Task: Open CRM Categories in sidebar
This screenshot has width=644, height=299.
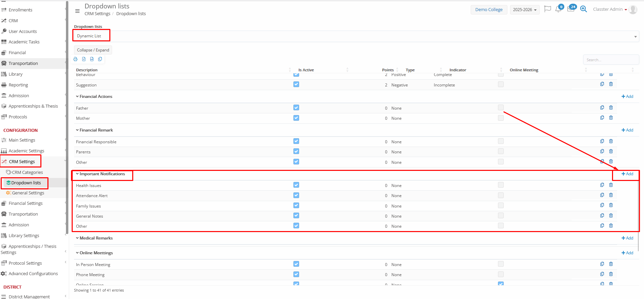Action: click(x=27, y=172)
